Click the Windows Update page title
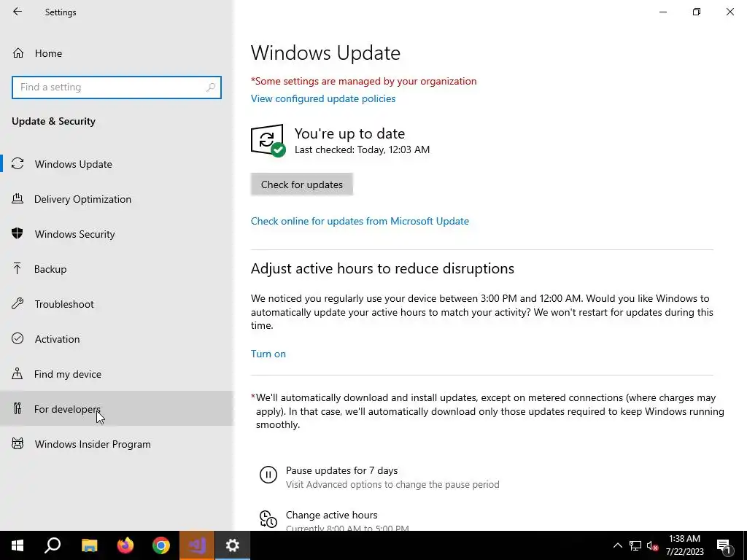The width and height of the screenshot is (747, 560). pyautogui.click(x=325, y=52)
